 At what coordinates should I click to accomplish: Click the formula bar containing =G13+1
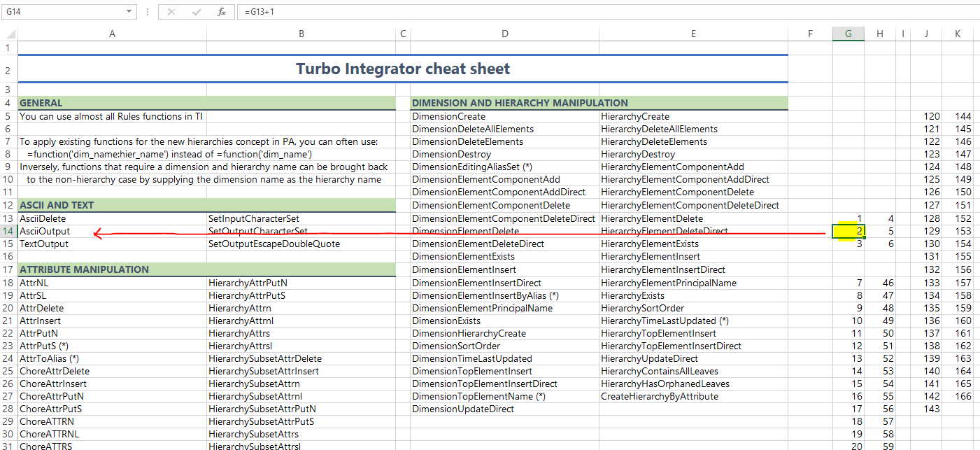pyautogui.click(x=607, y=12)
